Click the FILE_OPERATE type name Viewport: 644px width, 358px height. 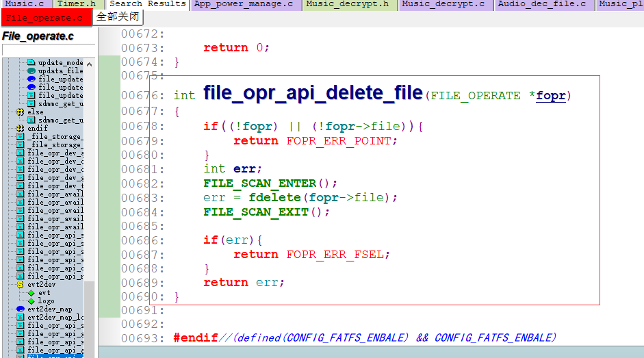point(476,96)
